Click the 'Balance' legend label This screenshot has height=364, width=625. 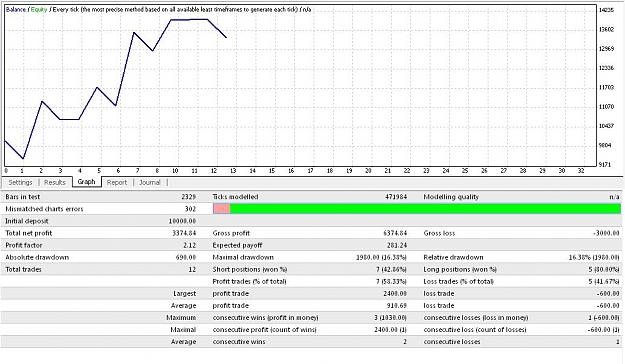click(x=16, y=9)
